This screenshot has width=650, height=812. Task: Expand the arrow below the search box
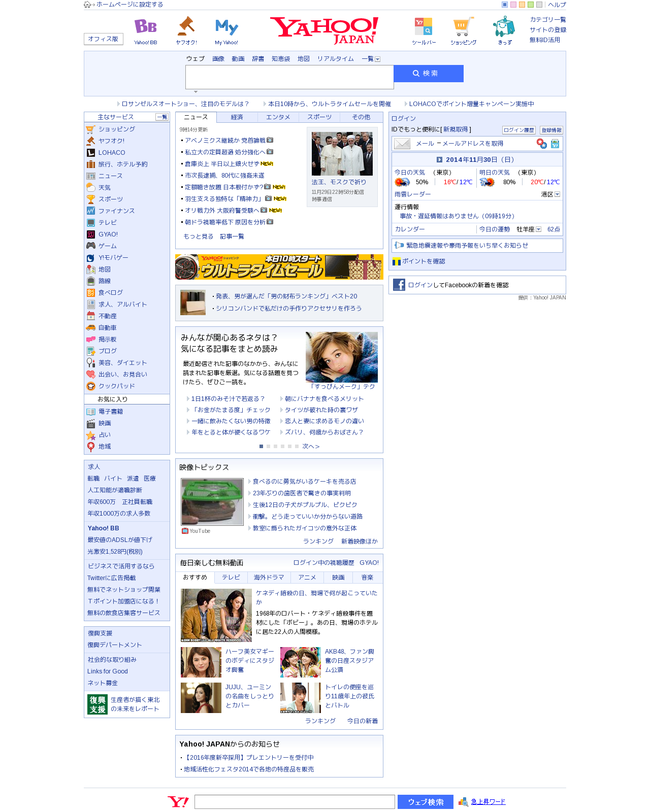click(x=196, y=92)
